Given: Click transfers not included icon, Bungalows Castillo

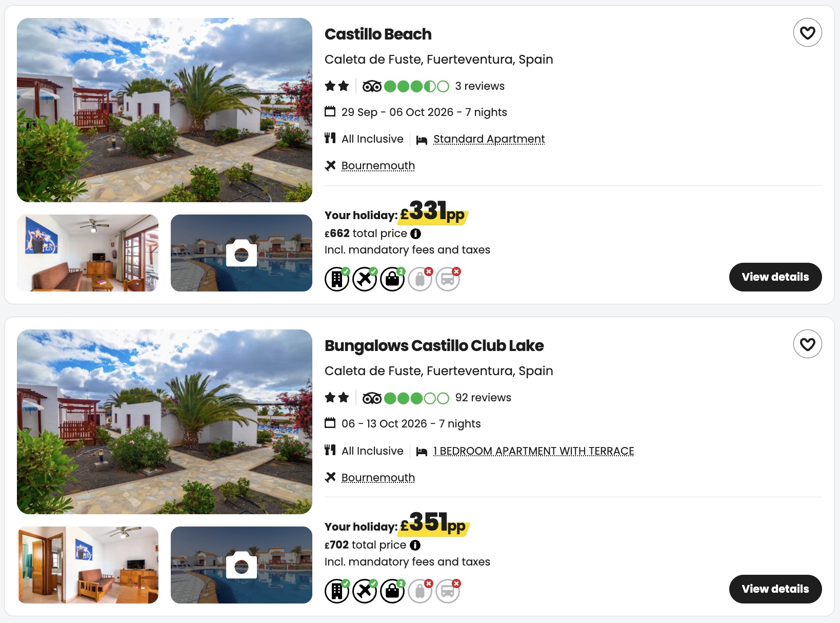Looking at the screenshot, I should pyautogui.click(x=448, y=591).
